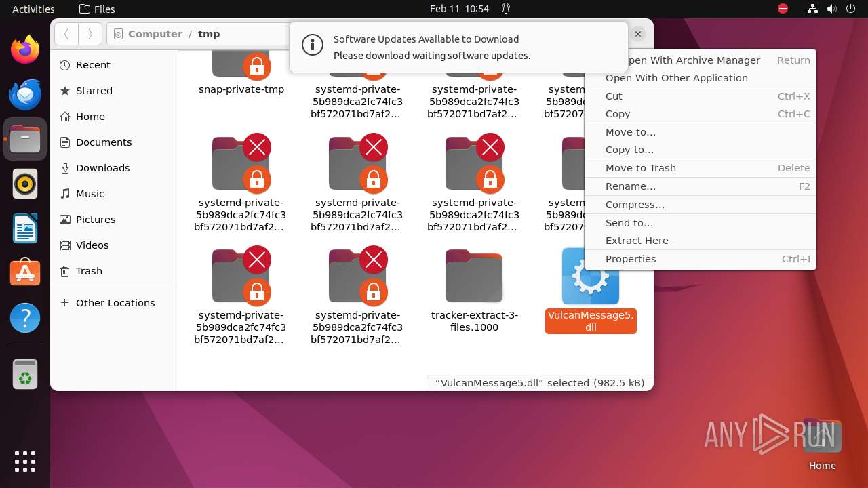The image size is (868, 488).
Task: Click the info icon in update notification
Action: [312, 45]
